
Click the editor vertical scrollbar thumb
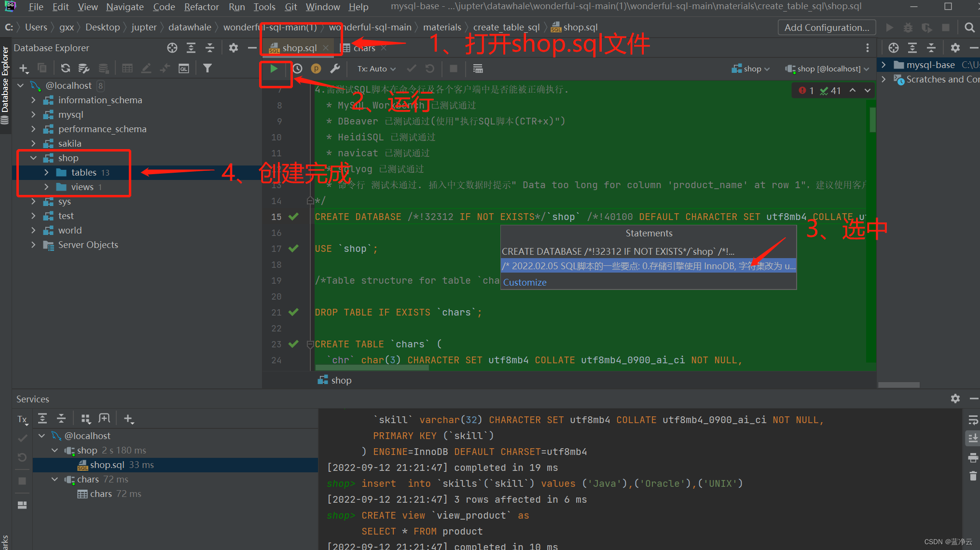coord(872,120)
